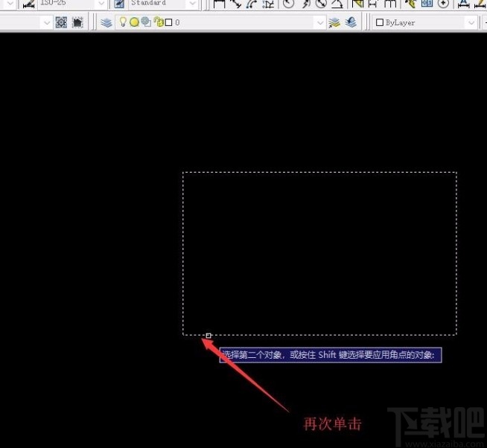Select the continue dimension tool

click(x=390, y=4)
